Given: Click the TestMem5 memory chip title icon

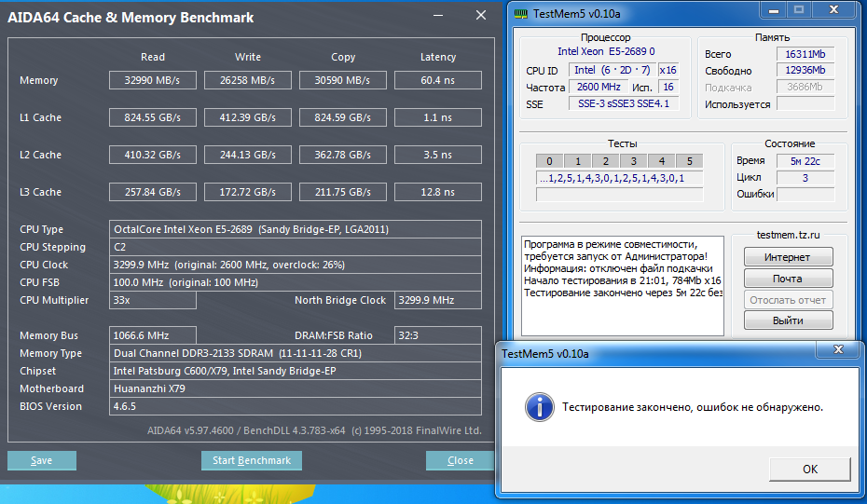Looking at the screenshot, I should (520, 14).
